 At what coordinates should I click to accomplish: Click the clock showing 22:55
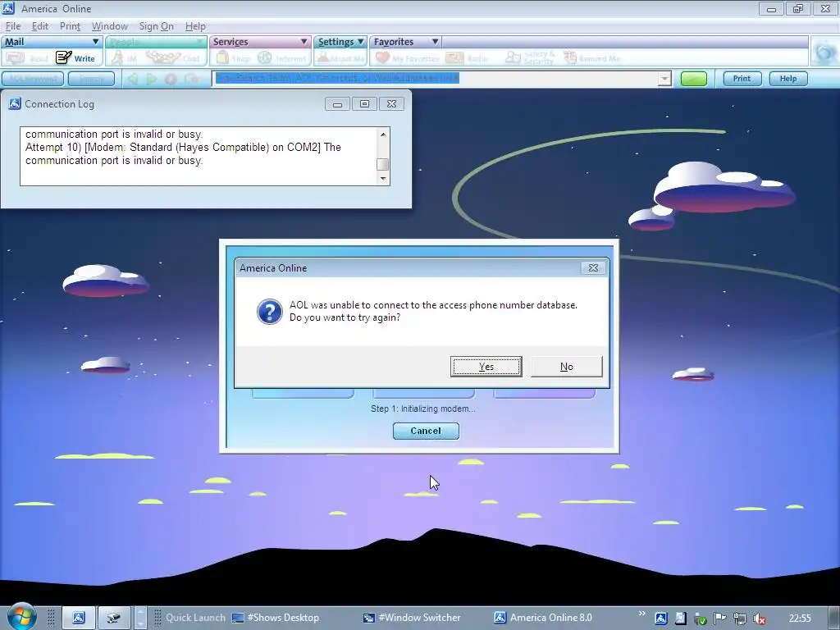point(800,619)
